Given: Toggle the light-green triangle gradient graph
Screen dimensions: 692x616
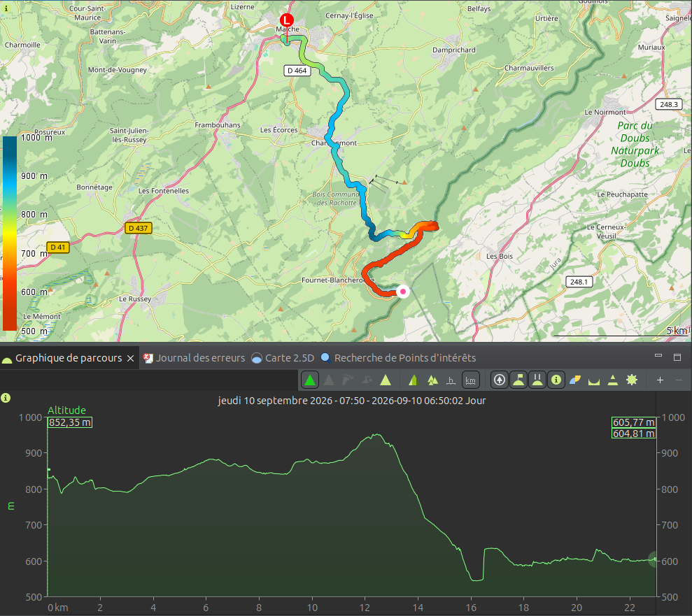Looking at the screenshot, I should (x=386, y=380).
